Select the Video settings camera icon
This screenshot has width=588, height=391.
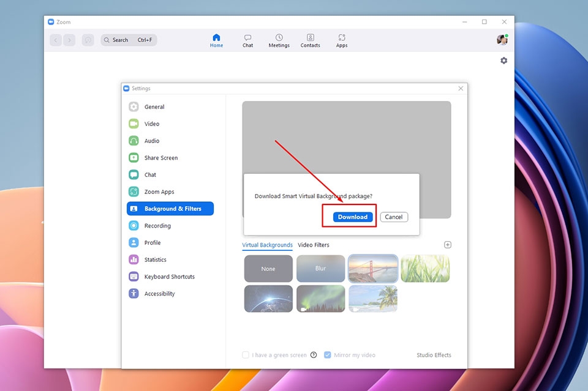point(134,124)
